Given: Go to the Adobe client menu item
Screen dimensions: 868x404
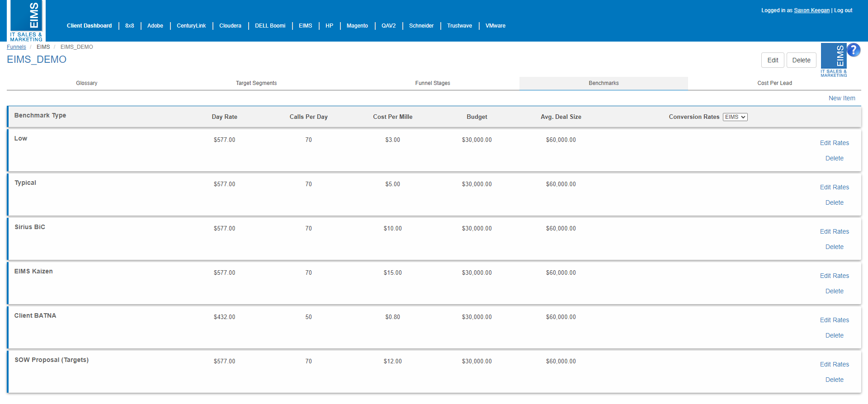Looking at the screenshot, I should pos(155,26).
